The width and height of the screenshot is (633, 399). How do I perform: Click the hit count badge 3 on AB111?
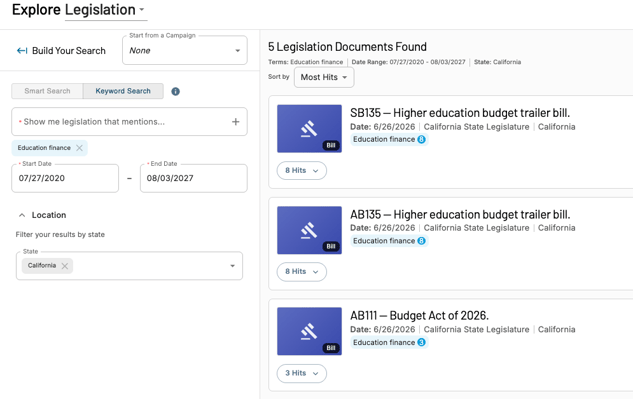[x=421, y=342]
